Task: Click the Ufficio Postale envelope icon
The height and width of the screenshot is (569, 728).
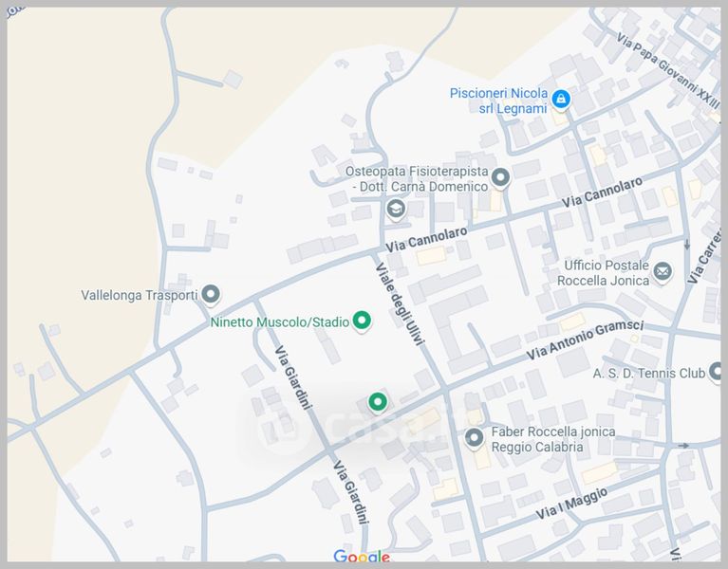Action: 663,273
